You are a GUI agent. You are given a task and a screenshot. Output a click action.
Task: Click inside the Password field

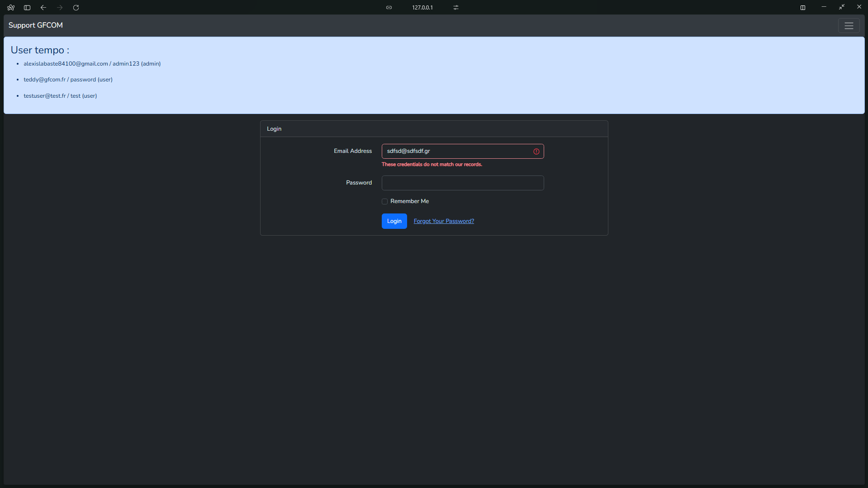[462, 183]
